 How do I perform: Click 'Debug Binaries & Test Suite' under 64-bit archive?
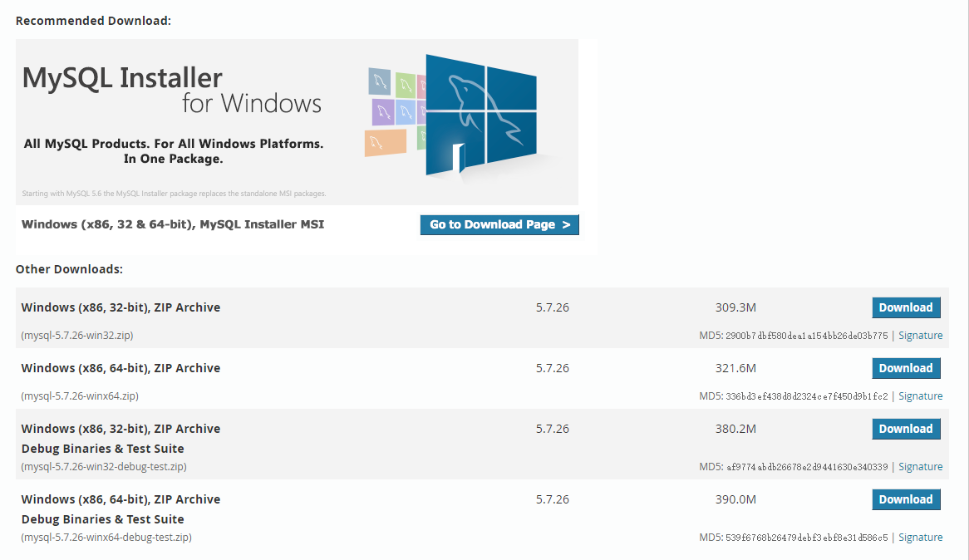(x=102, y=519)
